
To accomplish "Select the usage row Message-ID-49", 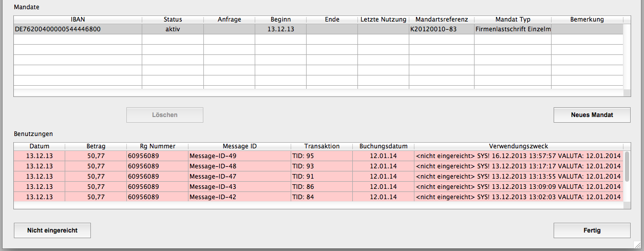I will pyautogui.click(x=239, y=156).
